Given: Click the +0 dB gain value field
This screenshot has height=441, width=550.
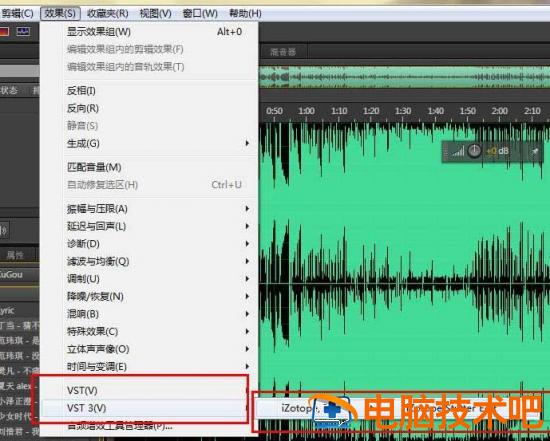Looking at the screenshot, I should [x=497, y=151].
